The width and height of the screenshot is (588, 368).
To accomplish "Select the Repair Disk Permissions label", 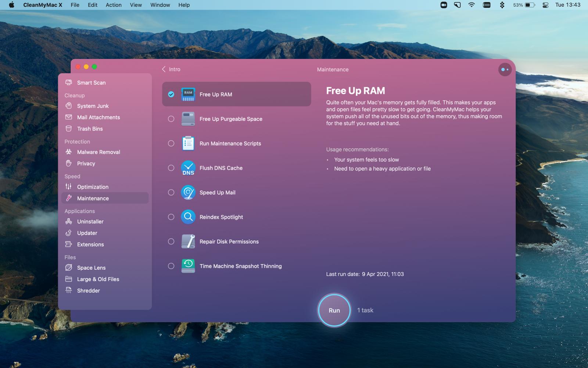I will coord(229,241).
